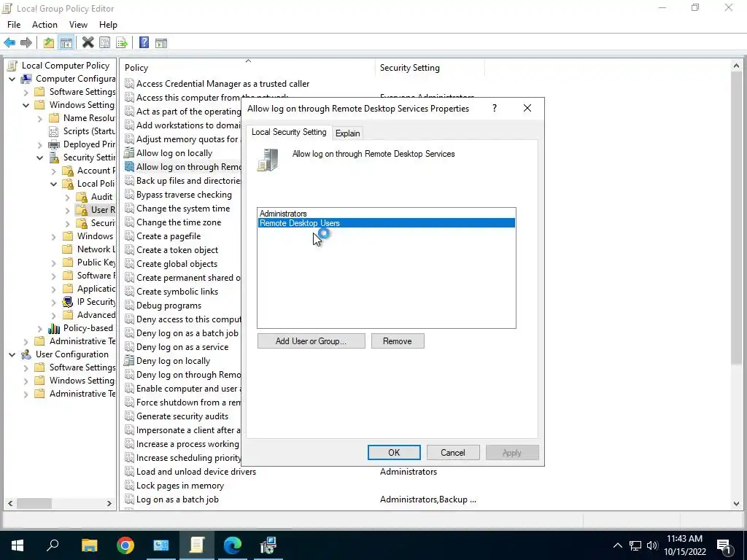Image resolution: width=747 pixels, height=560 pixels.
Task: Select Generate security audits policy
Action: point(182,416)
